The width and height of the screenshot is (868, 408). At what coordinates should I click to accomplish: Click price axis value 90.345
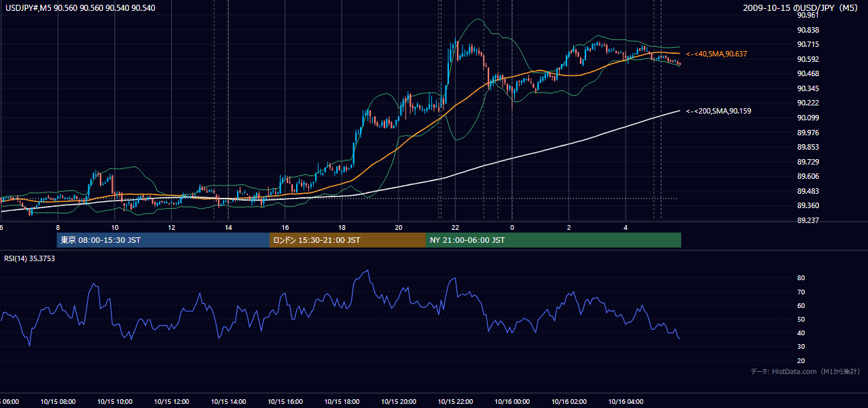click(810, 88)
